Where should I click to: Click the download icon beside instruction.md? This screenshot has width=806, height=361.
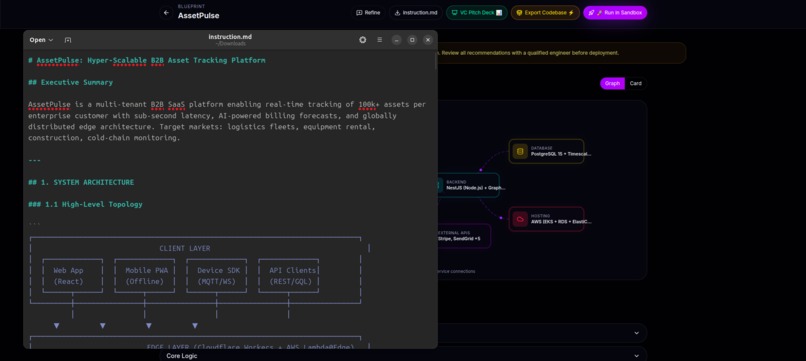coord(397,13)
